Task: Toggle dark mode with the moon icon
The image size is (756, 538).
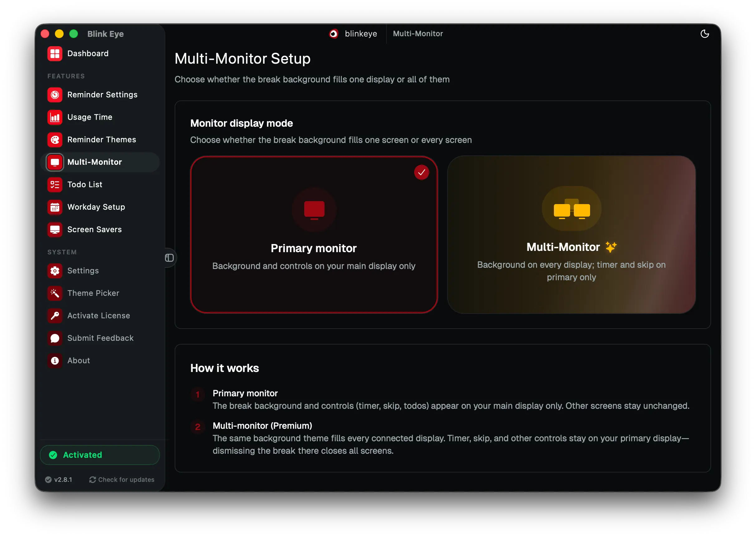Action: tap(705, 34)
